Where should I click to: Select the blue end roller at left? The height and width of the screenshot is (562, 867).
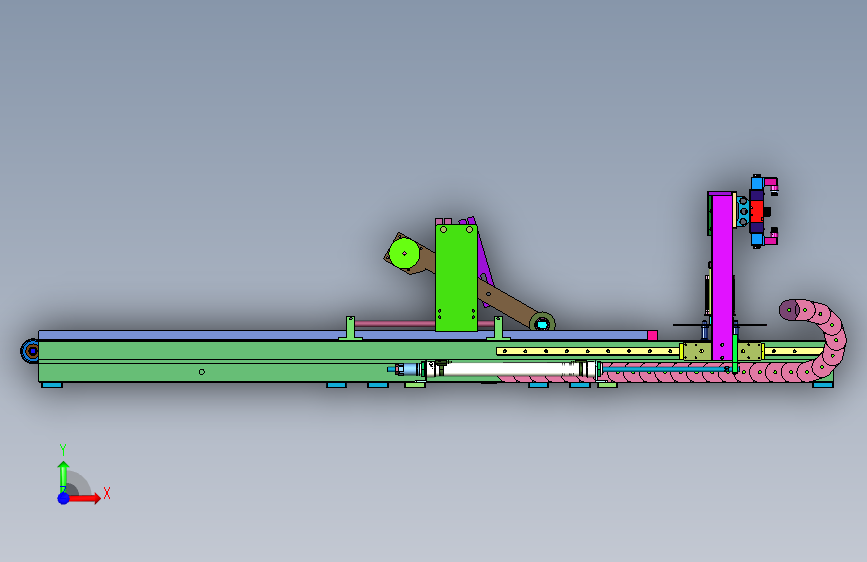pyautogui.click(x=30, y=351)
